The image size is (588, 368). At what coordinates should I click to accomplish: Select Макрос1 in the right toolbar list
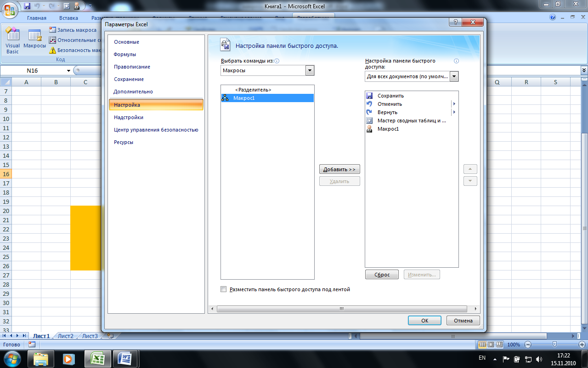coord(412,129)
